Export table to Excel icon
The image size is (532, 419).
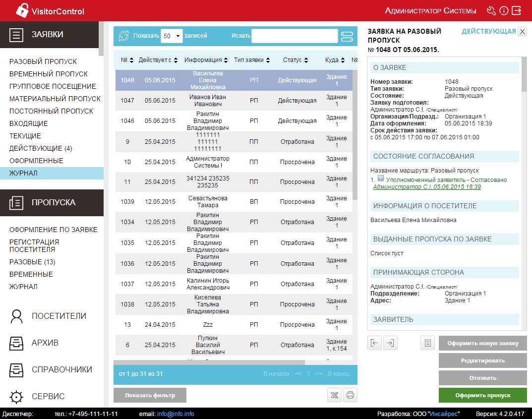click(334, 395)
